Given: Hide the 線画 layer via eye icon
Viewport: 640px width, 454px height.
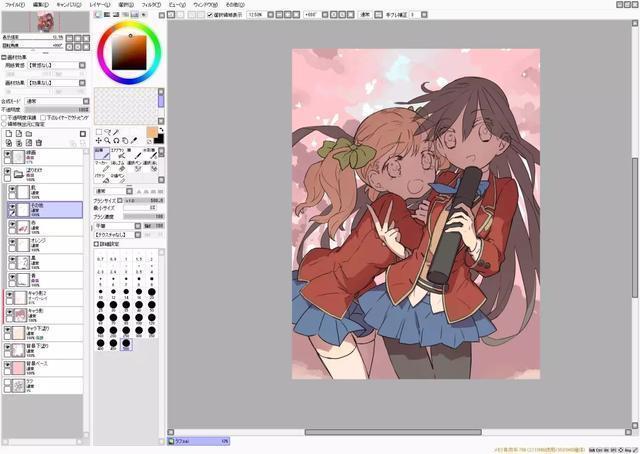Looking at the screenshot, I should point(7,154).
